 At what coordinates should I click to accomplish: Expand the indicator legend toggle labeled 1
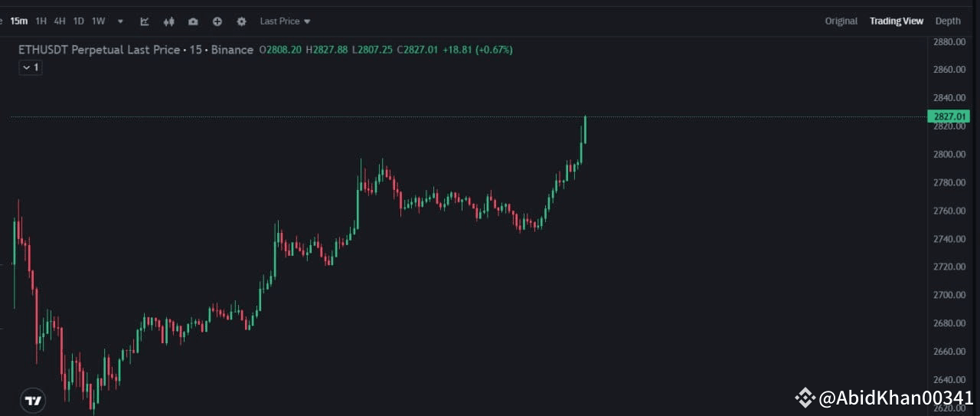click(x=31, y=67)
